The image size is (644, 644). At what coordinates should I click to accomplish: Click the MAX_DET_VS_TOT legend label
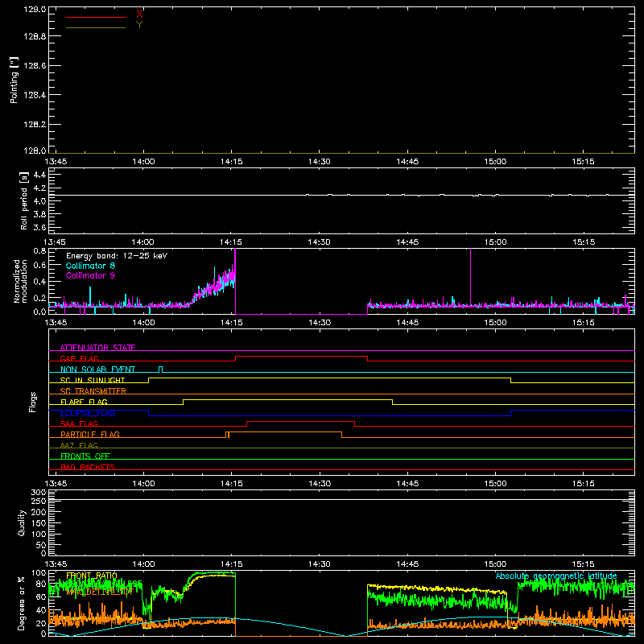pyautogui.click(x=98, y=592)
